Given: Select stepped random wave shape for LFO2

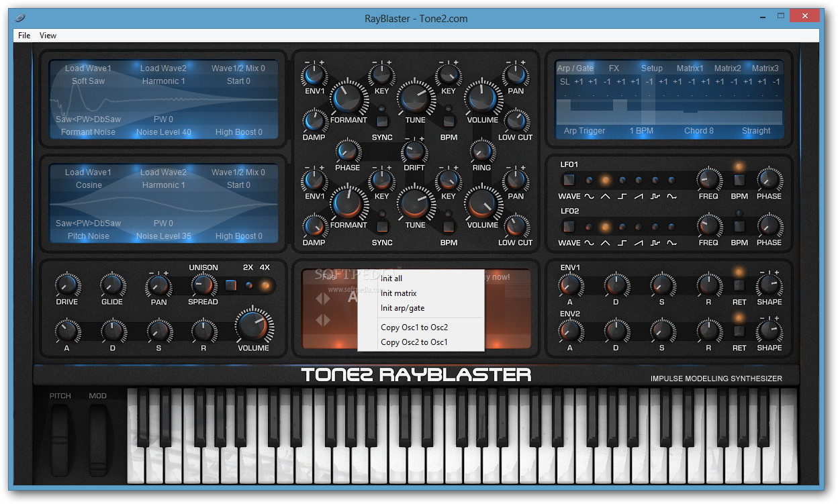Looking at the screenshot, I should [x=655, y=243].
